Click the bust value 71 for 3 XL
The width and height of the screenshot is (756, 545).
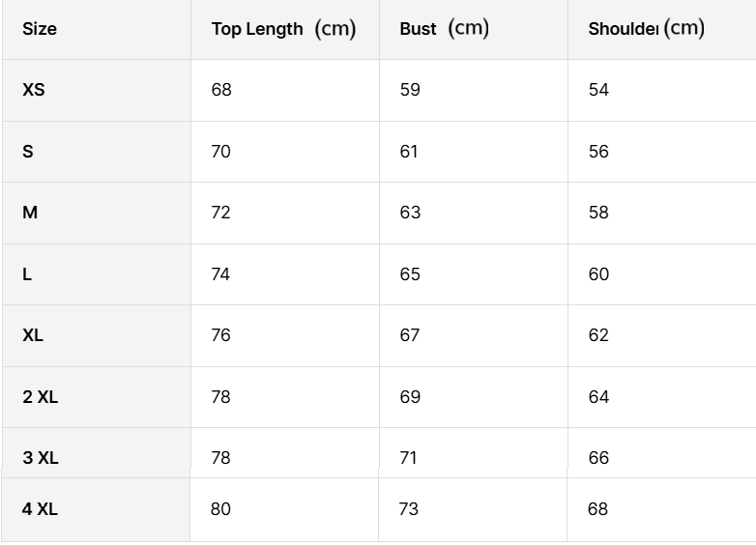click(409, 458)
